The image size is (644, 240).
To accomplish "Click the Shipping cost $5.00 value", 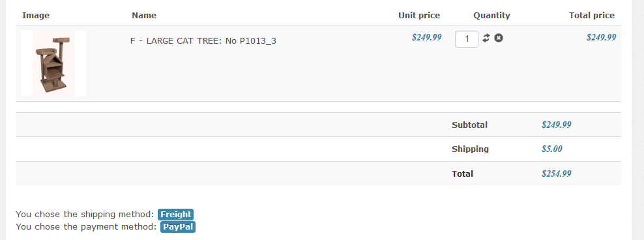I will [552, 149].
